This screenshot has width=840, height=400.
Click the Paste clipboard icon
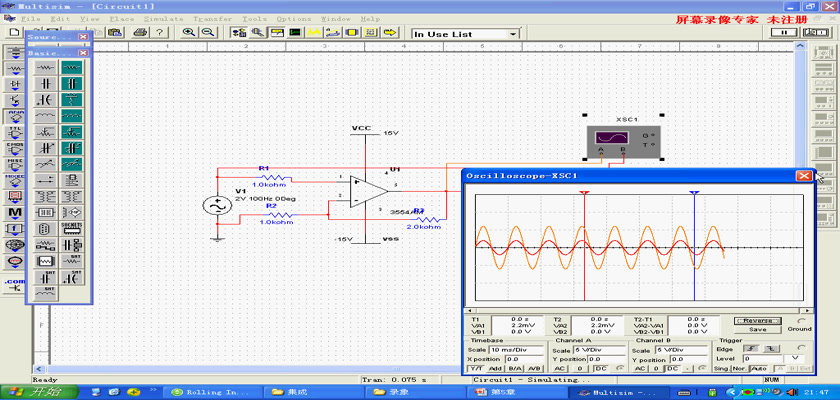(115, 32)
